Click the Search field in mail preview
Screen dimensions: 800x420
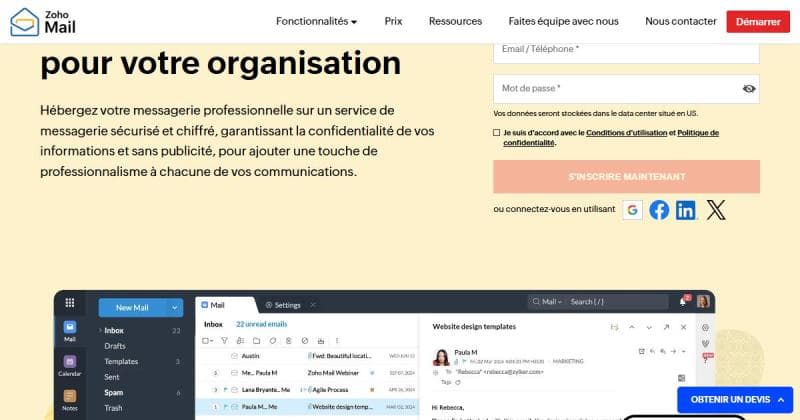(618, 302)
